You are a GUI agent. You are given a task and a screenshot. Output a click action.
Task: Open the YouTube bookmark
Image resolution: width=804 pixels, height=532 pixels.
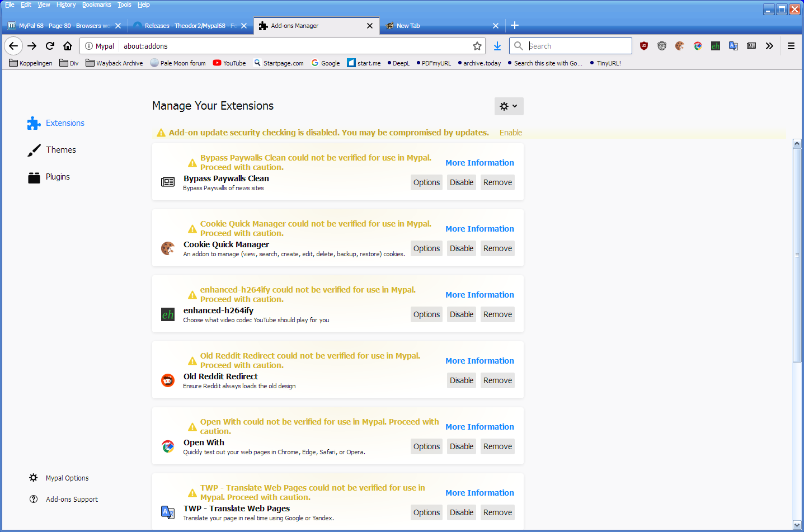tap(229, 63)
